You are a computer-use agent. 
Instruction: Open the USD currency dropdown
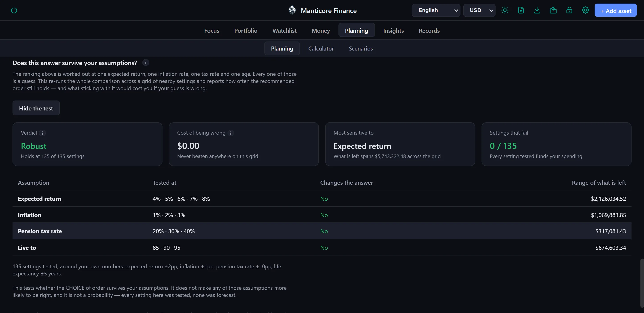(479, 10)
